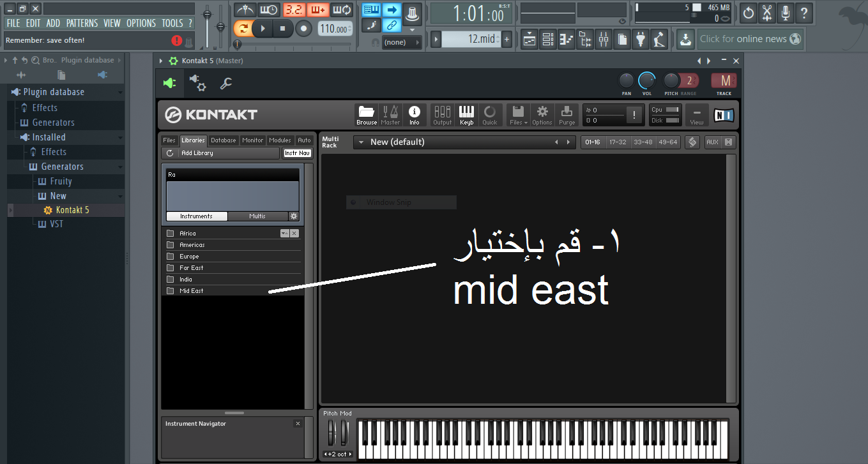Screen dimensions: 868x464
Task: Select the Instruments library button
Action: (x=197, y=216)
